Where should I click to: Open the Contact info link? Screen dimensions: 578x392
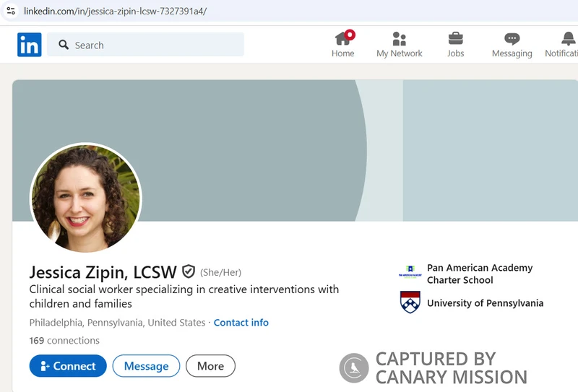(x=241, y=323)
